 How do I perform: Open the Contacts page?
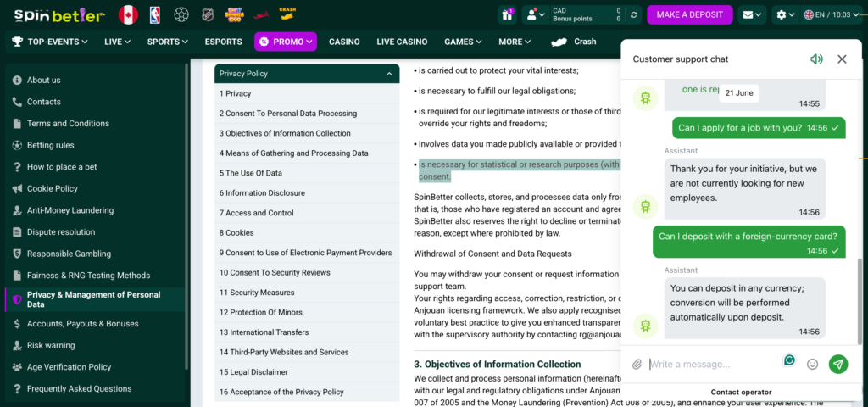pyautogui.click(x=94, y=102)
